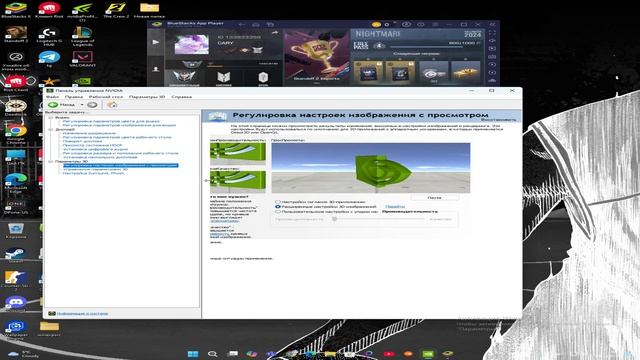
Task: Collapse the Display tree group
Action: [51, 129]
